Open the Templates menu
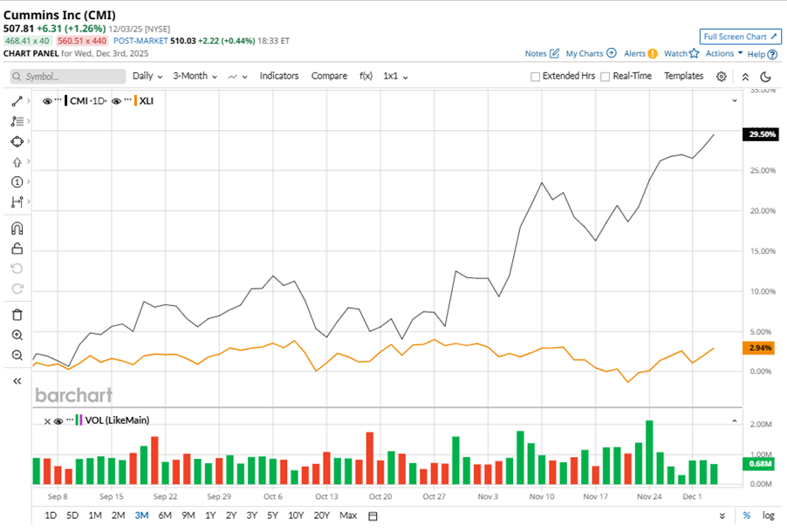787x532 pixels. coord(683,76)
